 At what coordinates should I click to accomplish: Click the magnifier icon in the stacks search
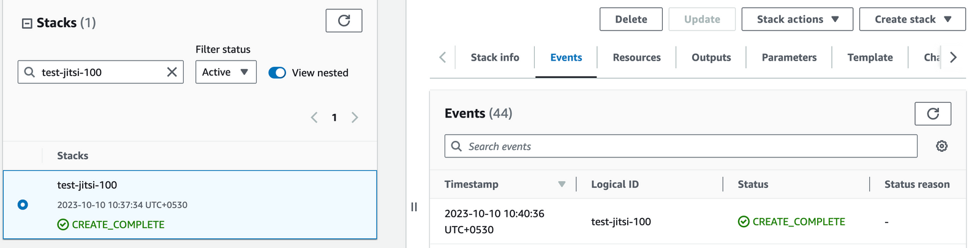click(29, 72)
